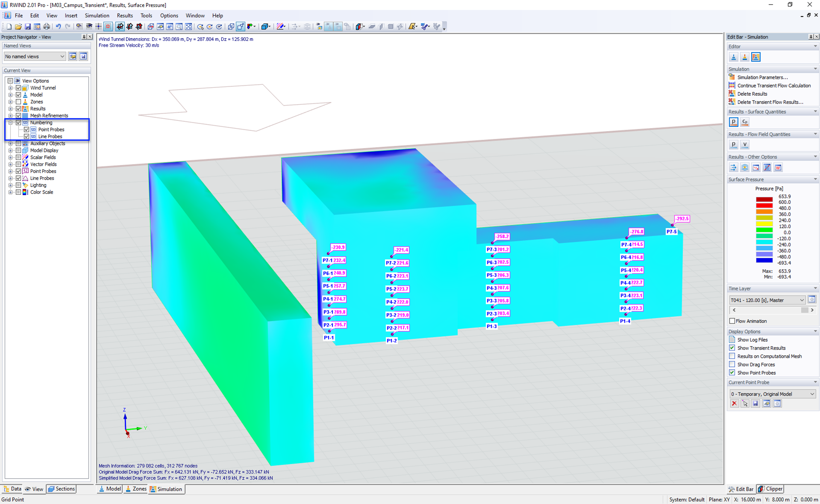820x504 pixels.
Task: Click the Open file folder icon
Action: (18, 26)
